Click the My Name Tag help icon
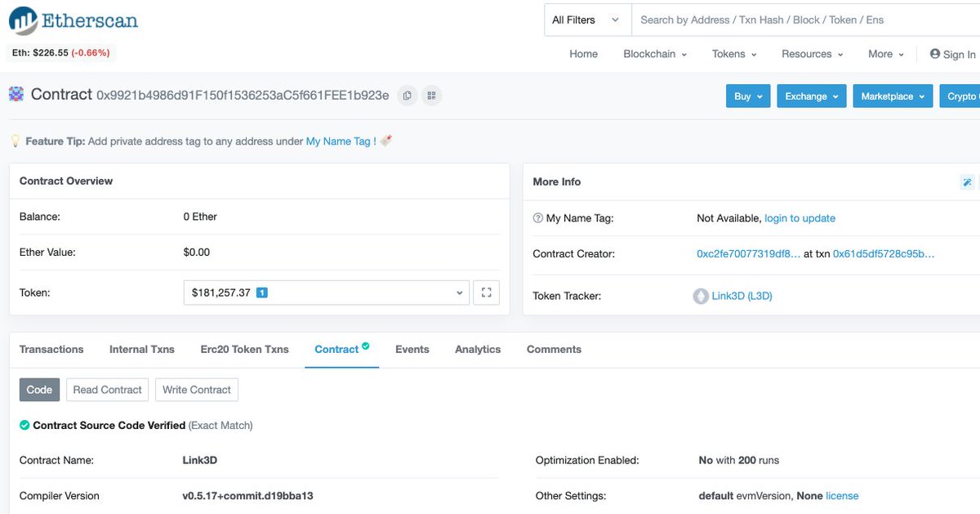 pyautogui.click(x=537, y=218)
